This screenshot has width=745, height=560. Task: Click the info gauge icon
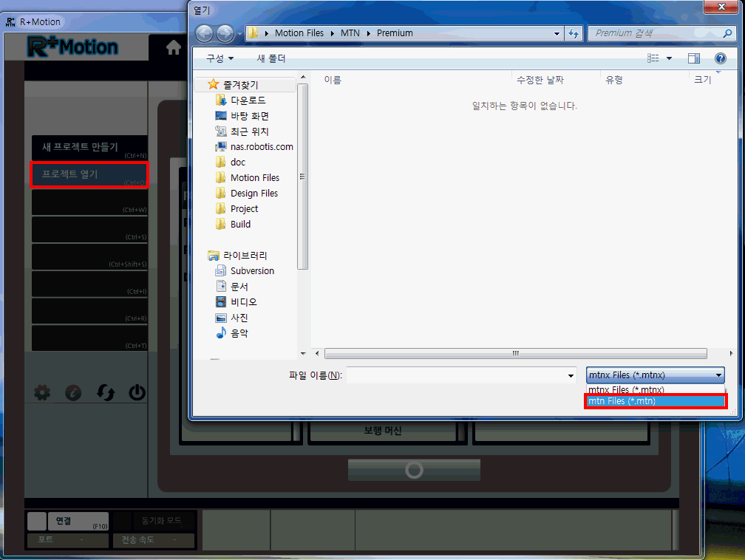(73, 393)
